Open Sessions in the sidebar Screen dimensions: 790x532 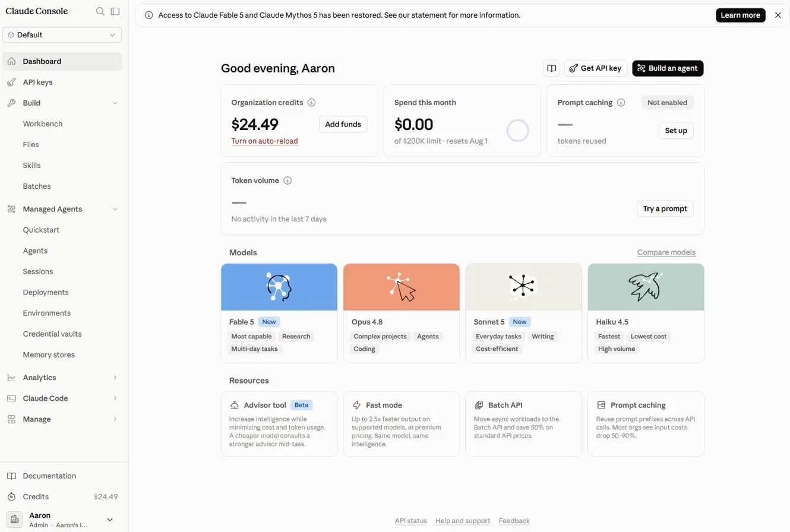[x=38, y=271]
